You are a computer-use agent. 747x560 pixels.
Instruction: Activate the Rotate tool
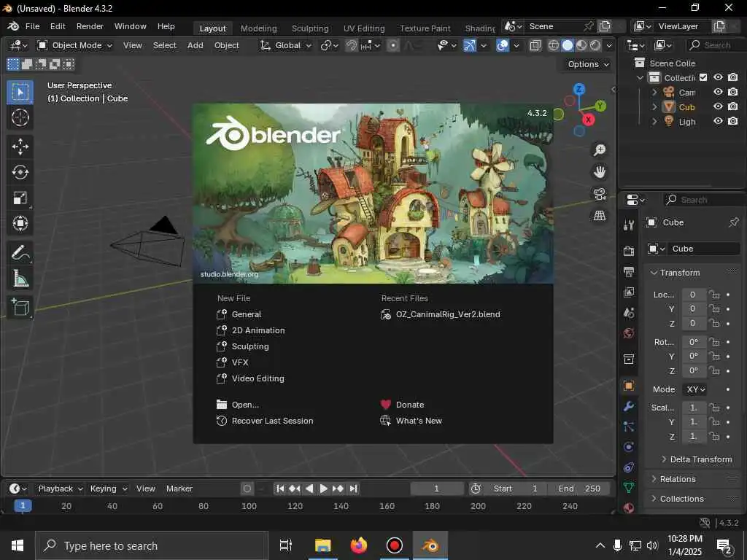click(20, 172)
